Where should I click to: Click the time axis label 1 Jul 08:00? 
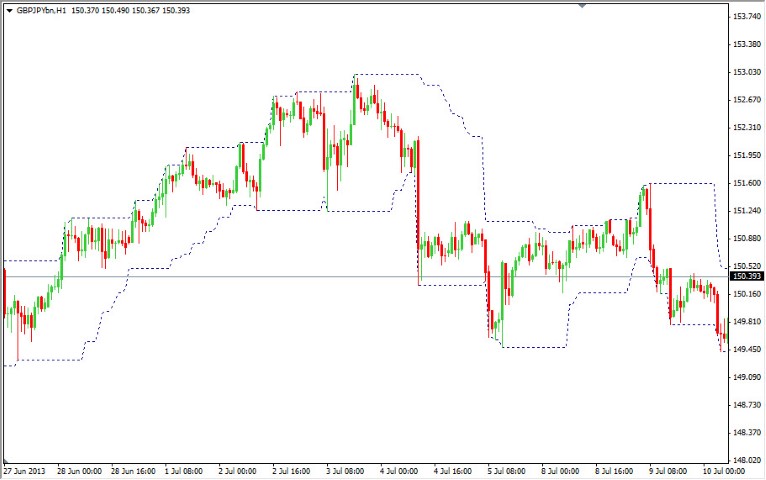pyautogui.click(x=184, y=471)
